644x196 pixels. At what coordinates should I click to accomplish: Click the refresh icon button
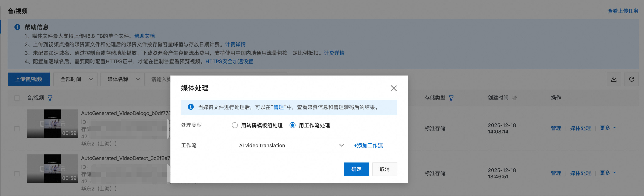pyautogui.click(x=631, y=79)
